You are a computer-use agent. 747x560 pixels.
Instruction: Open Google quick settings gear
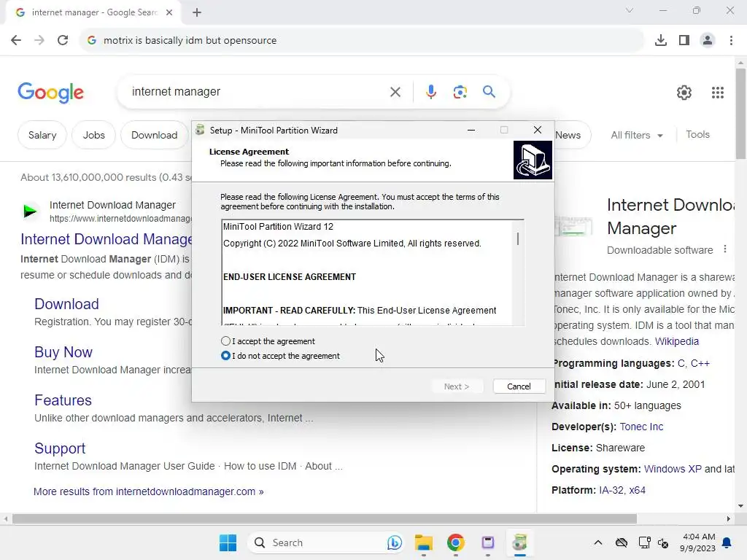pos(684,93)
